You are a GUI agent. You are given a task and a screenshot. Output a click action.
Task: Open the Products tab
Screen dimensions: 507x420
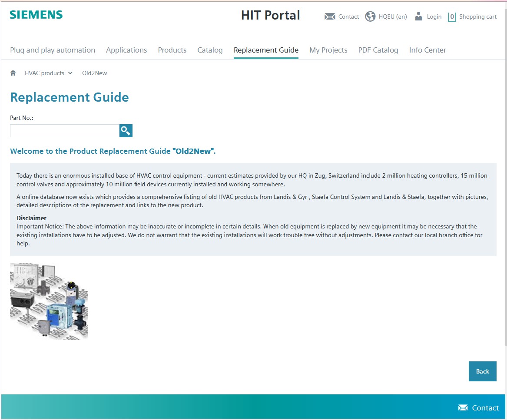click(x=172, y=50)
